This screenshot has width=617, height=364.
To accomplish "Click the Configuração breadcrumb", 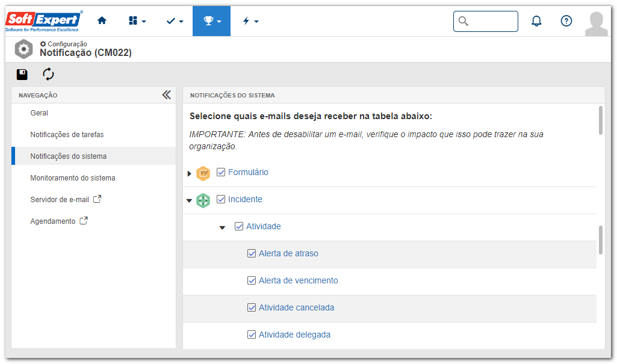I will click(63, 44).
